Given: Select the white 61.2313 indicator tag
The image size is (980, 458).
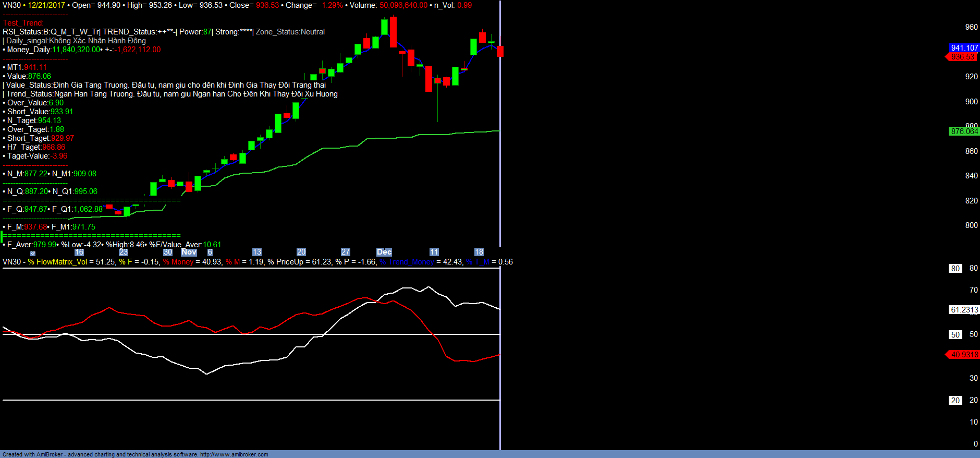Looking at the screenshot, I should click(964, 310).
